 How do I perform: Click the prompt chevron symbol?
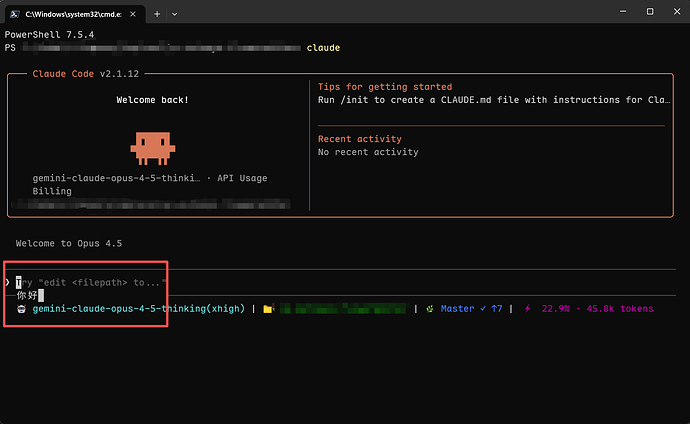pos(7,282)
